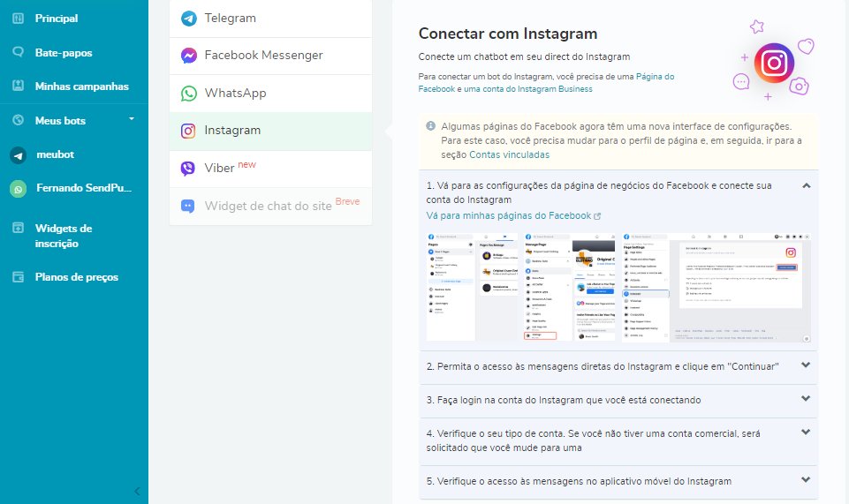Click step 5 Verifique o acesso text
Screen dimensions: 849x504
point(579,481)
